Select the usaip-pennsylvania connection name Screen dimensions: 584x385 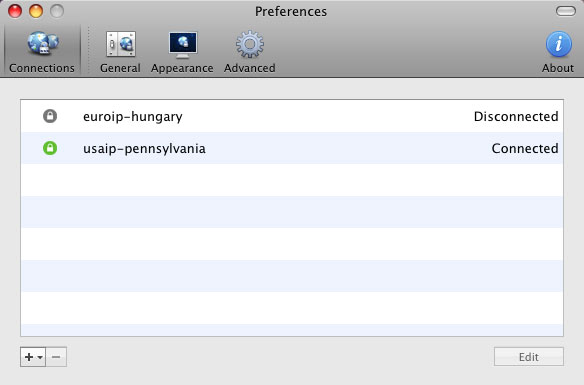[x=144, y=149]
